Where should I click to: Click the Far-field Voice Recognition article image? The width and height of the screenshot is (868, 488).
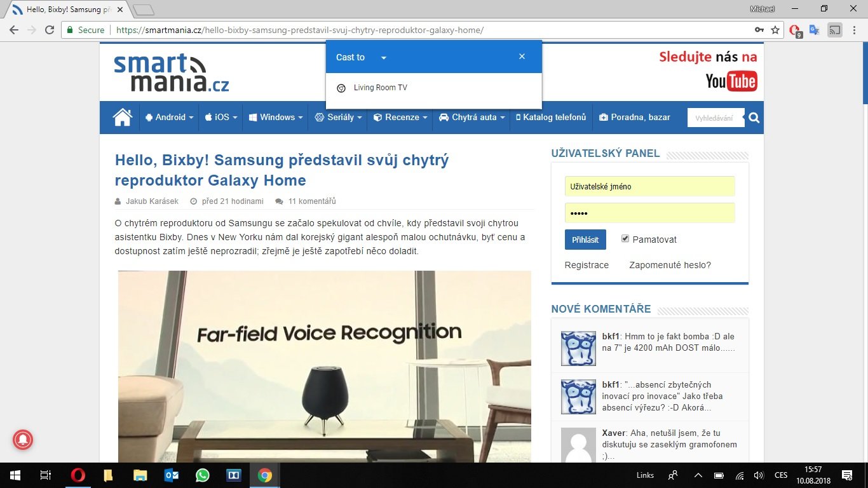click(x=324, y=366)
